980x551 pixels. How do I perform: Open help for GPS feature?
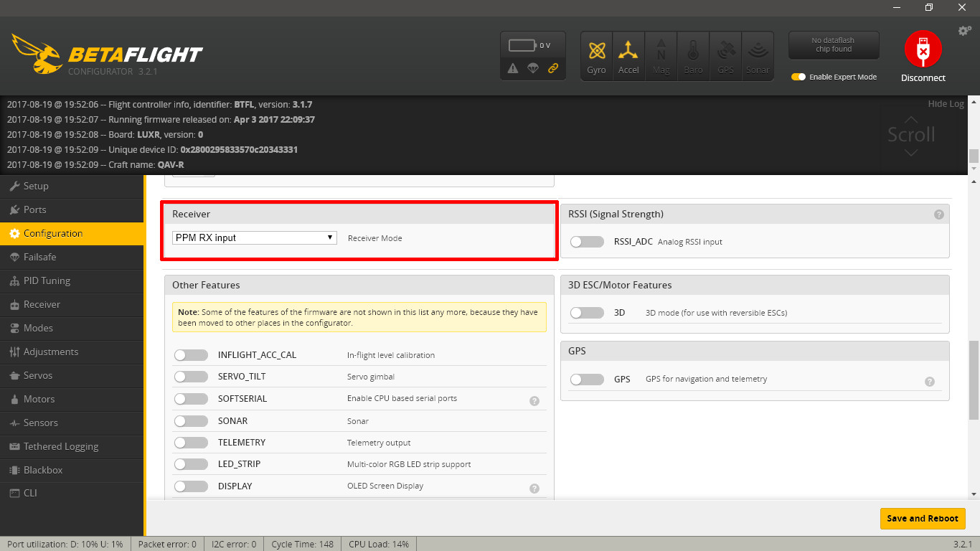[x=930, y=382]
